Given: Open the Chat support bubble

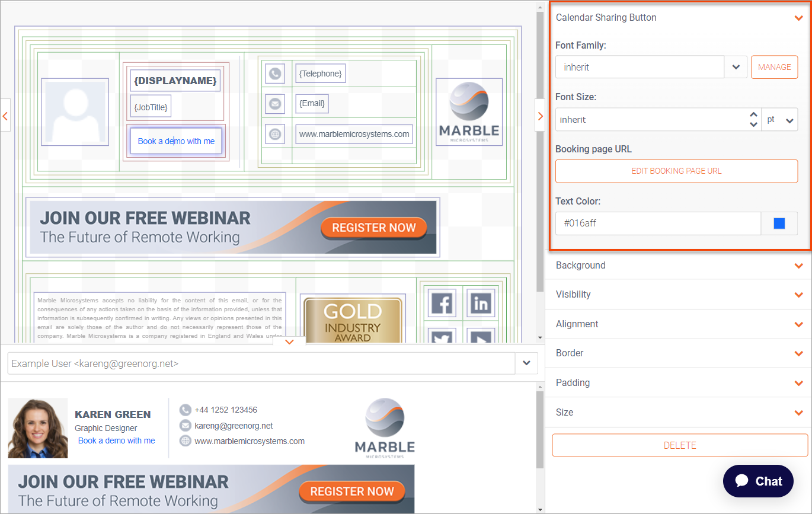Looking at the screenshot, I should (x=758, y=481).
